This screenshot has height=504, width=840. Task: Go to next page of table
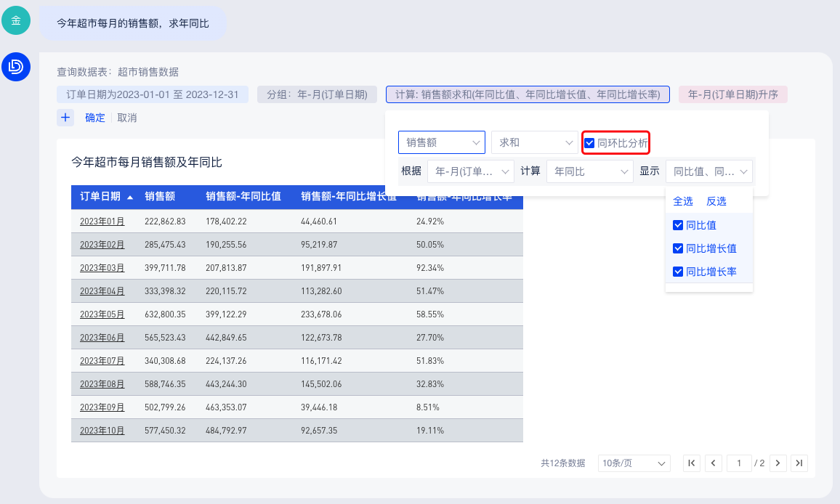(778, 463)
